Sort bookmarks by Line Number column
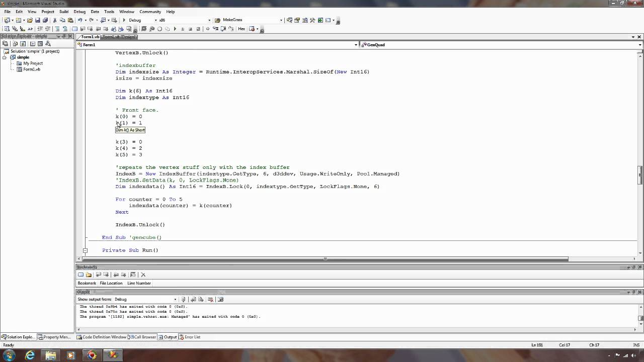This screenshot has width=644, height=362. [139, 283]
